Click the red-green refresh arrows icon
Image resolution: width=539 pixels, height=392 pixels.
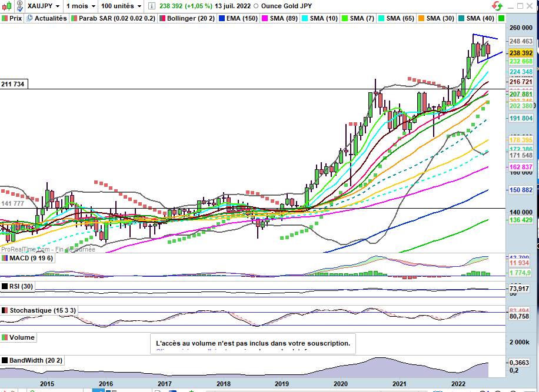pyautogui.click(x=497, y=6)
